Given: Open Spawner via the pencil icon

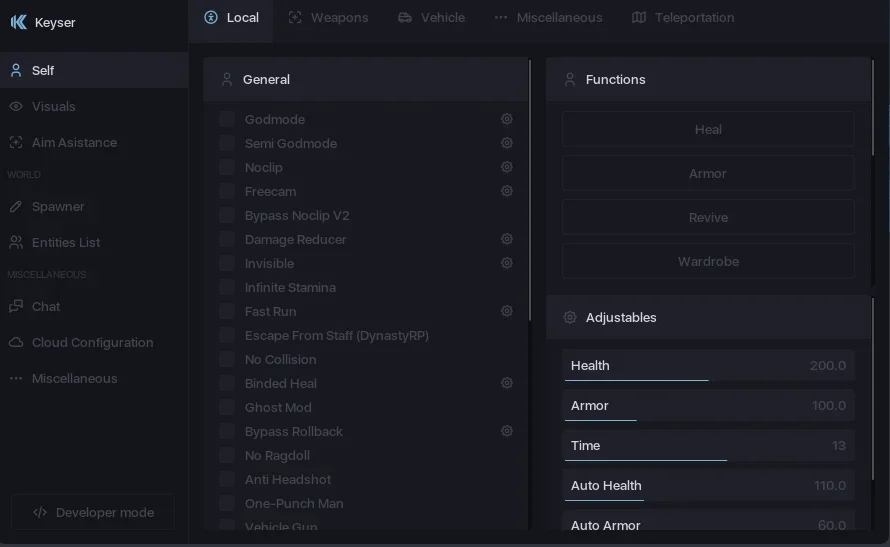Looking at the screenshot, I should [16, 207].
